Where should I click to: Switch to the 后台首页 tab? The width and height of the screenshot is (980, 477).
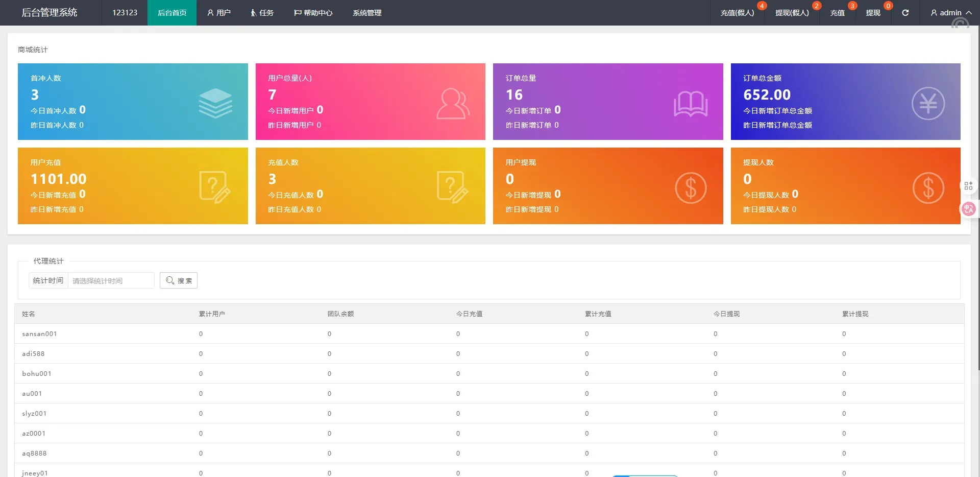click(x=172, y=13)
